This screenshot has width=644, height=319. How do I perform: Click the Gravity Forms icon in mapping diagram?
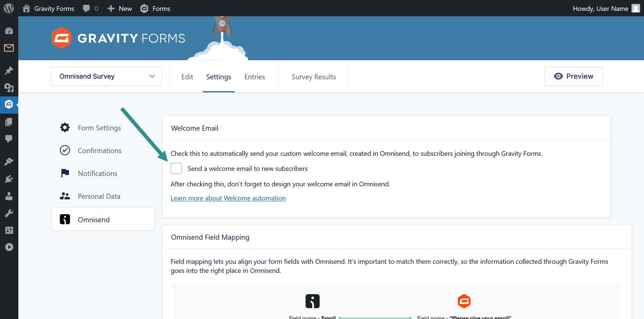(x=464, y=301)
